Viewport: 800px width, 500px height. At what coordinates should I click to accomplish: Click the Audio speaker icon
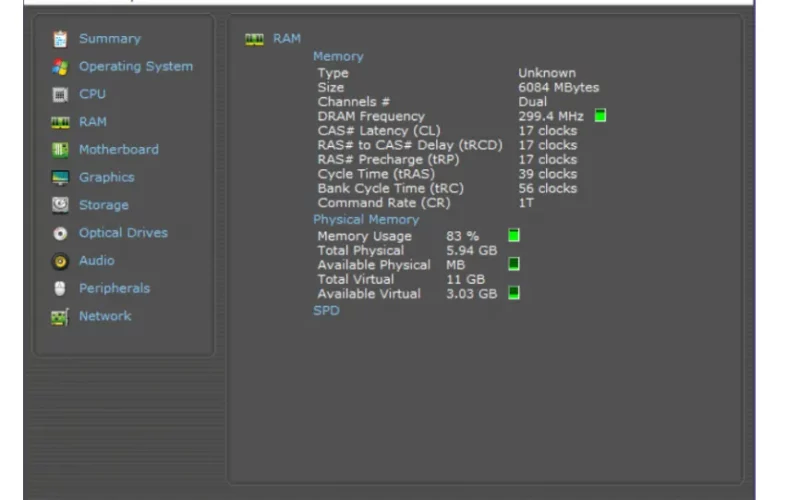point(60,261)
